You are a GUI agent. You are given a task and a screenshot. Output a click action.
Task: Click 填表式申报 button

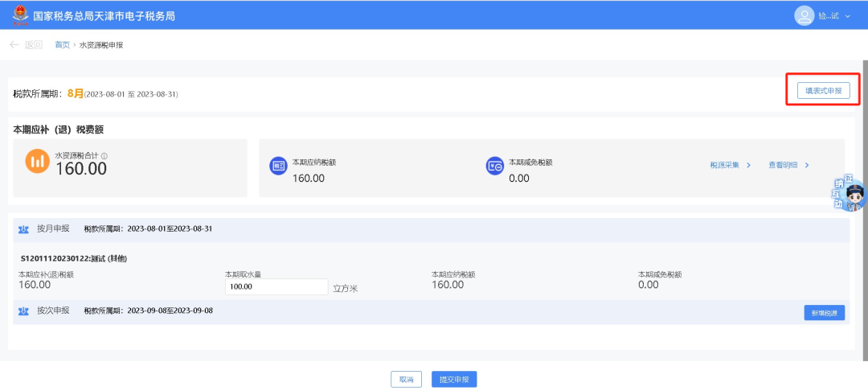823,91
